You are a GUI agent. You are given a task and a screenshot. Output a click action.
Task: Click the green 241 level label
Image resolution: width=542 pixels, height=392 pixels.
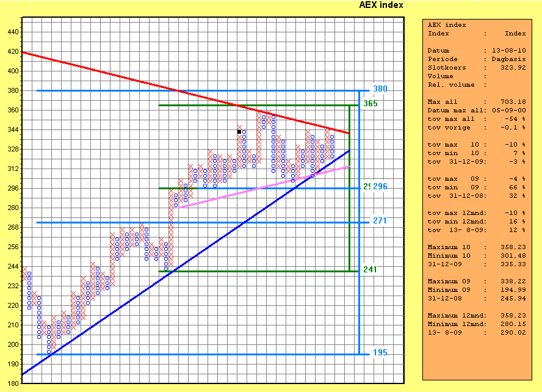(x=370, y=269)
